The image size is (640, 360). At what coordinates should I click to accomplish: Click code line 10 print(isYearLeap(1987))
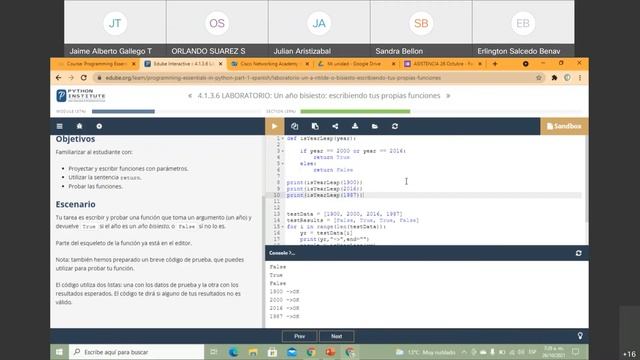[x=325, y=195]
